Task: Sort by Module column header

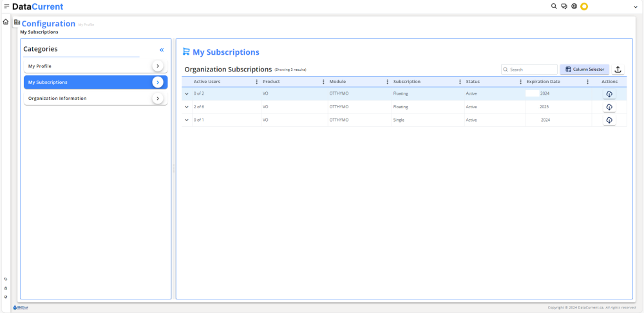Action: tap(337, 82)
